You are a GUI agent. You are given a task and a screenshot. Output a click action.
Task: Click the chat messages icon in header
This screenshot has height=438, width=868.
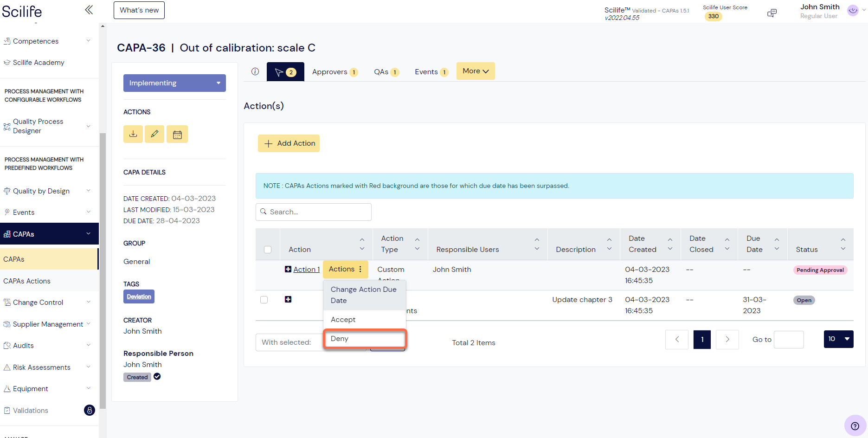pos(772,13)
